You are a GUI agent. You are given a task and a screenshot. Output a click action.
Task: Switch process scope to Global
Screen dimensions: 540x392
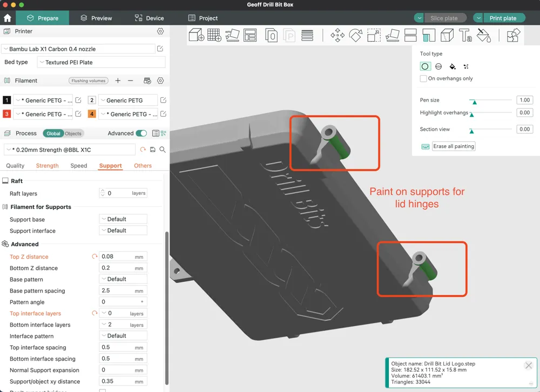(53, 133)
